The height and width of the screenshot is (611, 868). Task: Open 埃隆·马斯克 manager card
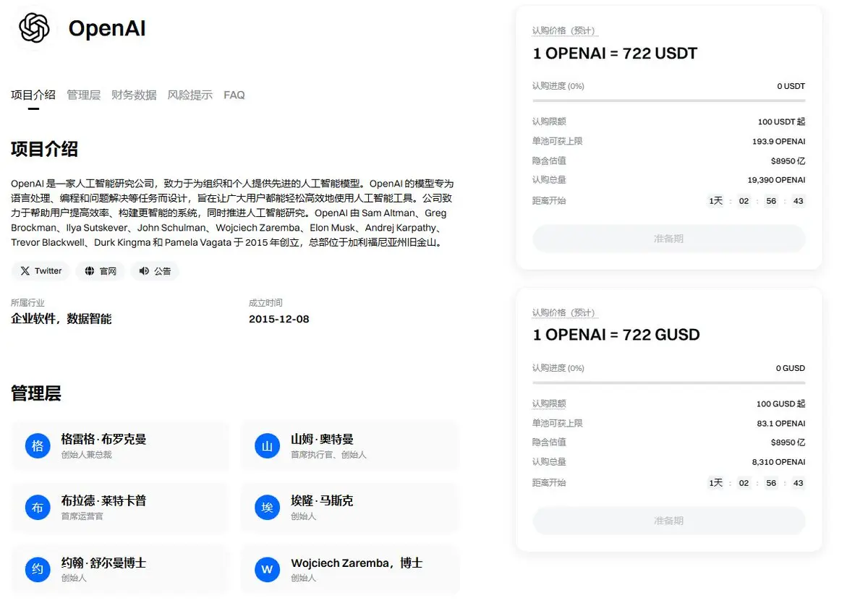350,508
